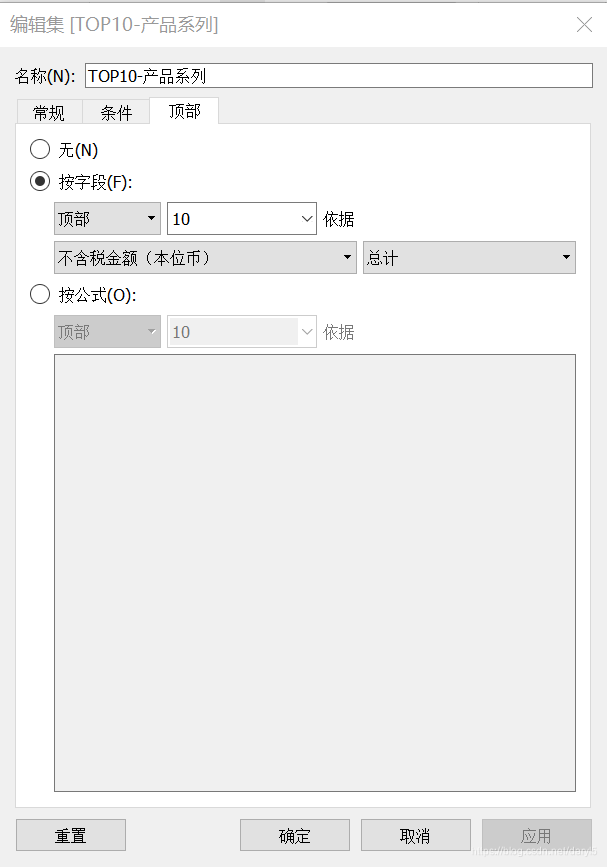Click the formula text area

coord(315,570)
